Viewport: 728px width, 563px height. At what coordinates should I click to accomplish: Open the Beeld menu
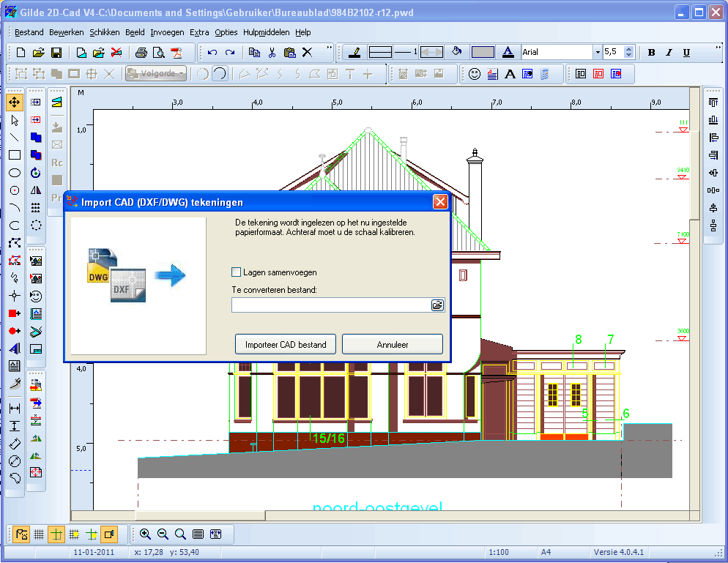click(x=135, y=32)
